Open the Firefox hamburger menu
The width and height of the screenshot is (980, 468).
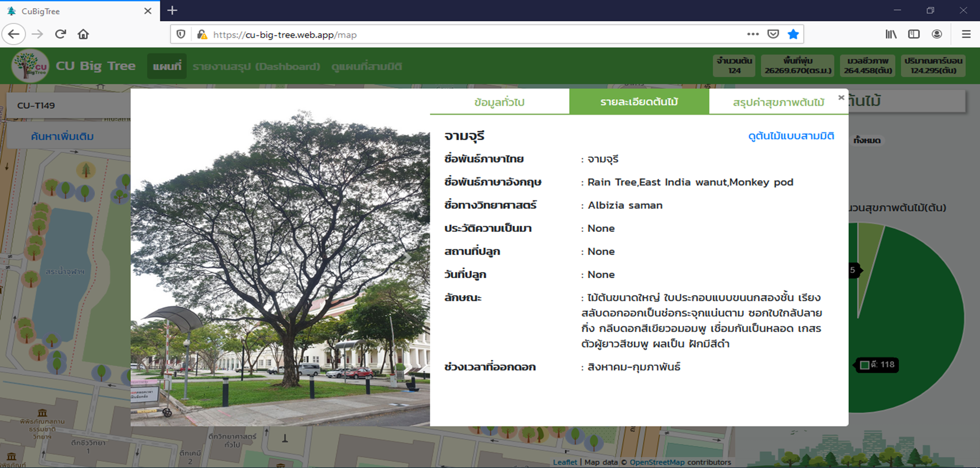[966, 34]
